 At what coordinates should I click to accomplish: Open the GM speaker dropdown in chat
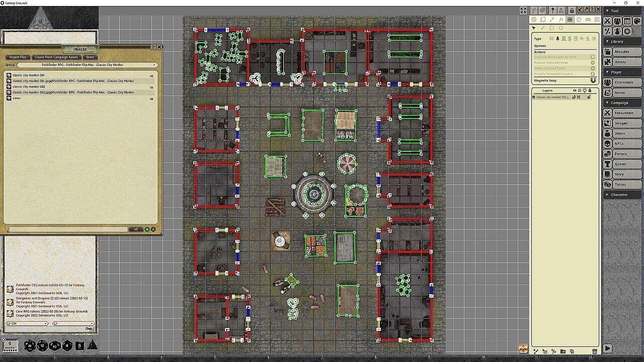[27, 323]
